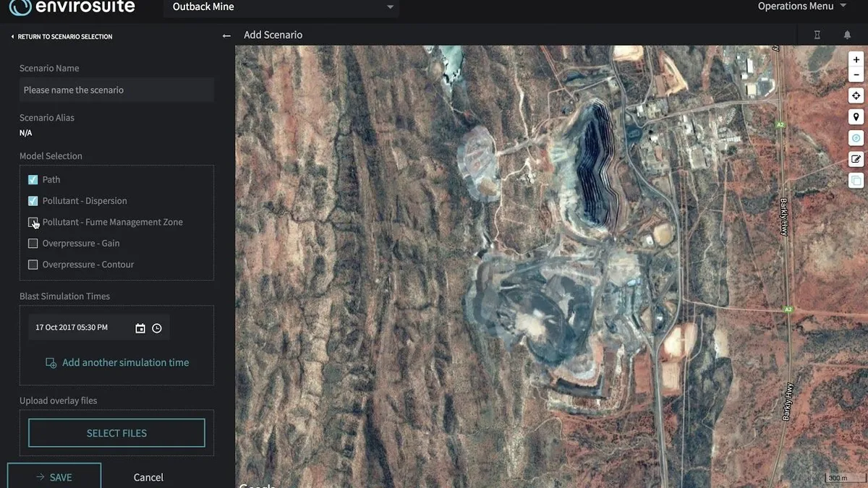Open the clock time picker

(x=157, y=328)
